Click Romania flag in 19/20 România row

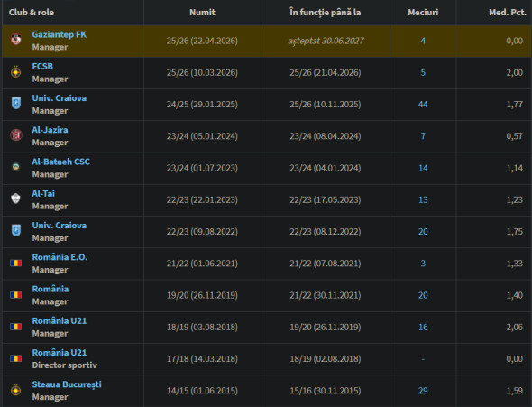point(16,295)
